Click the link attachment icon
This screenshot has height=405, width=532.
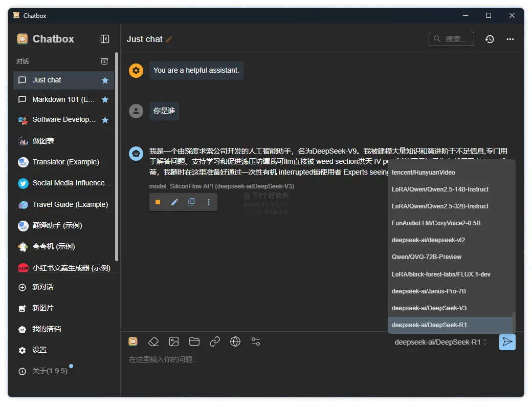click(215, 342)
